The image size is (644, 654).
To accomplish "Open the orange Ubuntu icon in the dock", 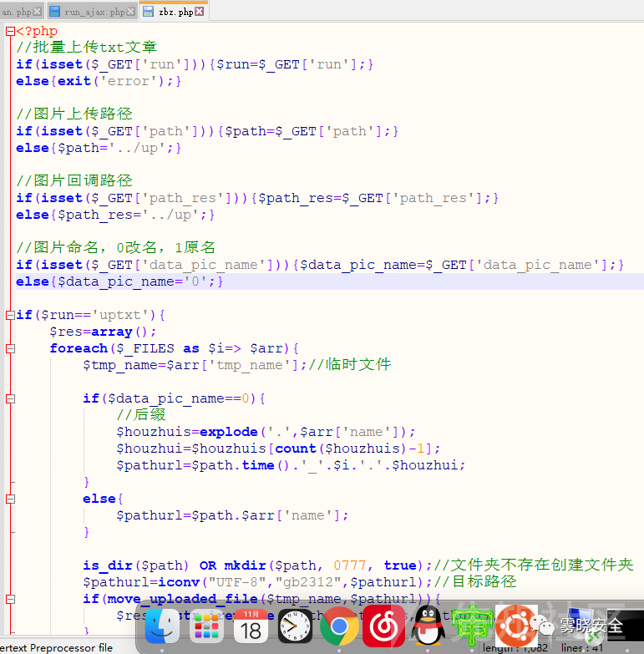I will 516,626.
